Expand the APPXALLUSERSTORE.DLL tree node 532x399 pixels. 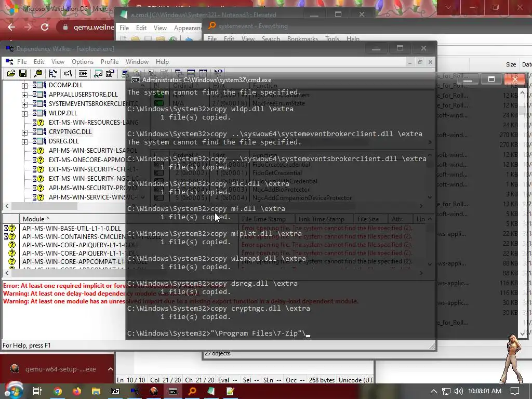coord(24,95)
